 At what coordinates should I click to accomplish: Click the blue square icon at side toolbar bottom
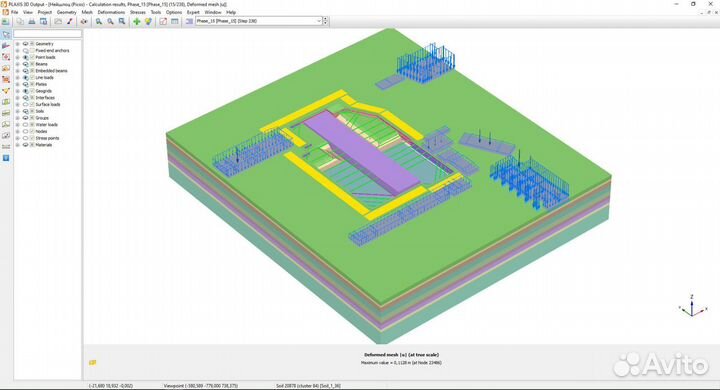pyautogui.click(x=6, y=158)
